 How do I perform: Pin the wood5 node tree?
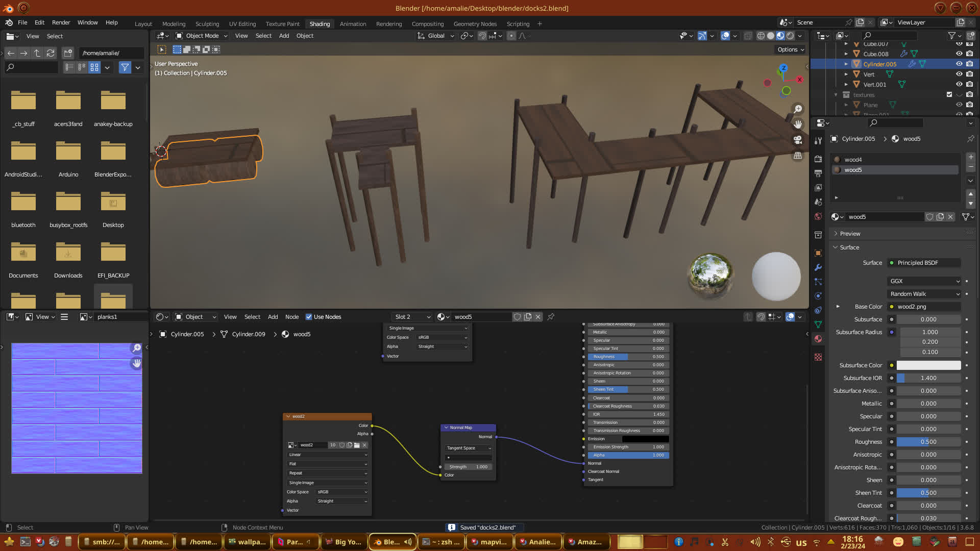(x=551, y=317)
